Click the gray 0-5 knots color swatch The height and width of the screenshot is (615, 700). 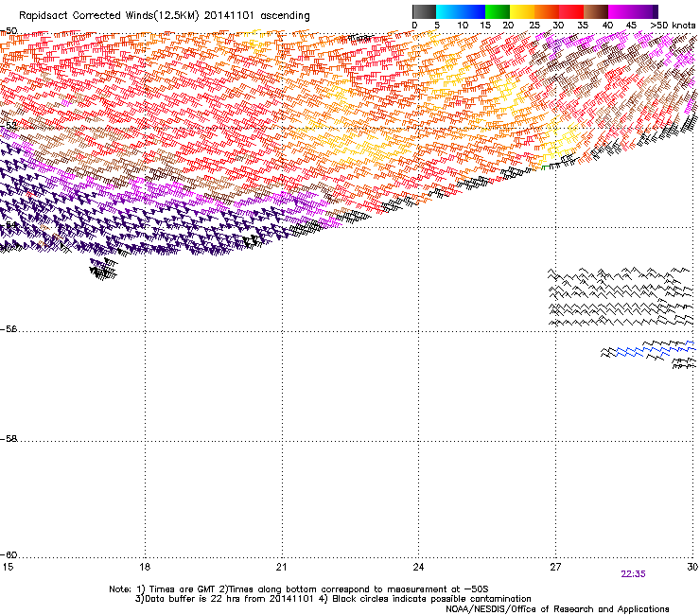424,11
